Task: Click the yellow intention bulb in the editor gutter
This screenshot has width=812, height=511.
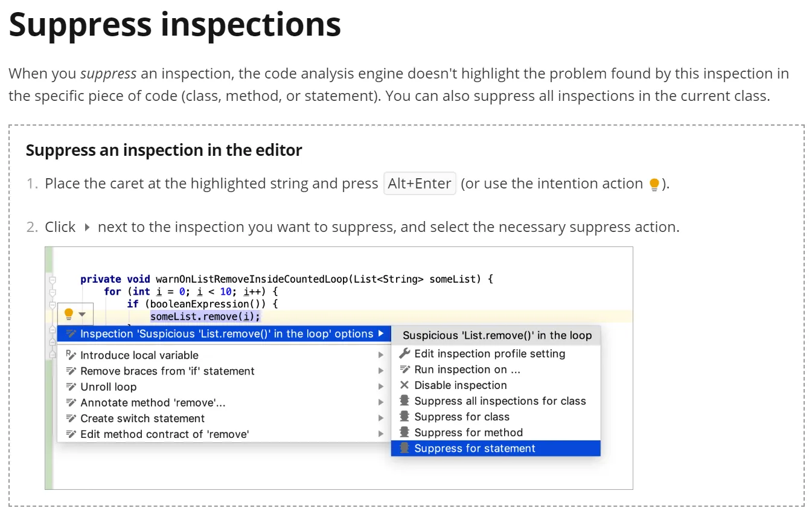Action: point(69,314)
